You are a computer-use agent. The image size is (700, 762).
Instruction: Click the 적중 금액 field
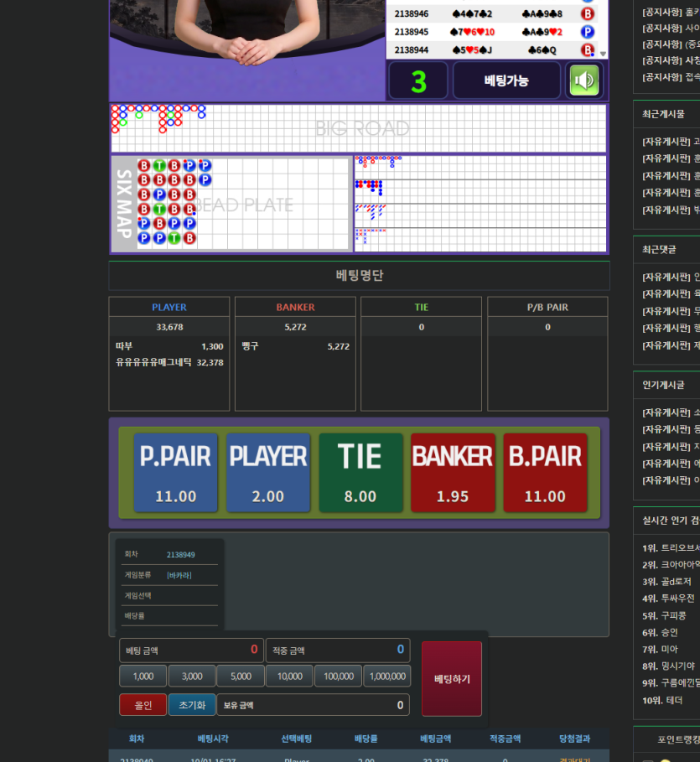pyautogui.click(x=338, y=651)
